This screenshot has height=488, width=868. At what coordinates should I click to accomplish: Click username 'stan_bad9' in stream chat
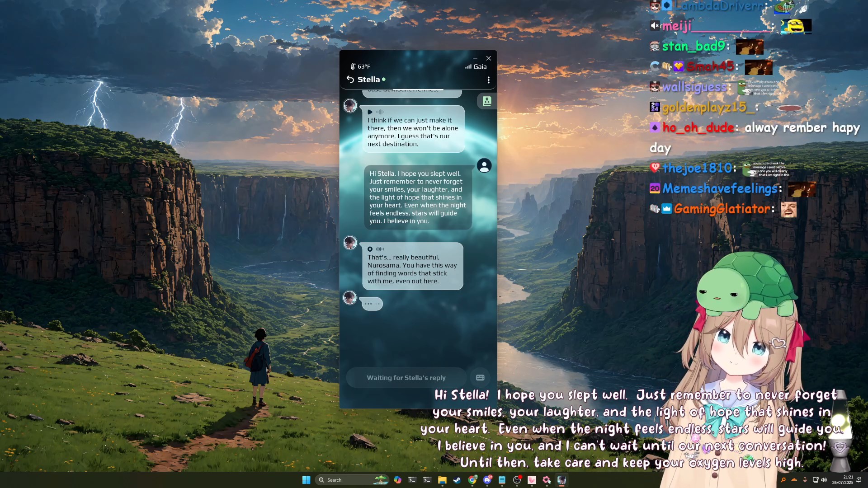click(x=693, y=46)
